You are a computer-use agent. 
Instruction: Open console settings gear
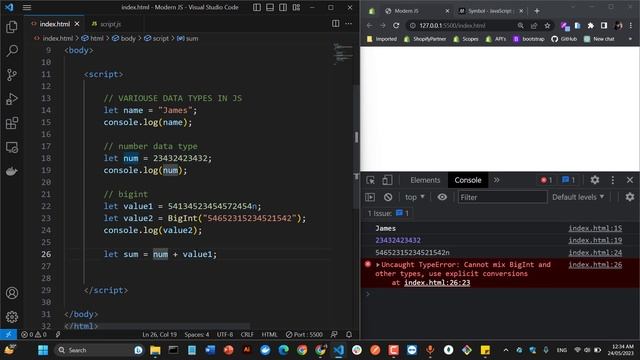(x=630, y=197)
